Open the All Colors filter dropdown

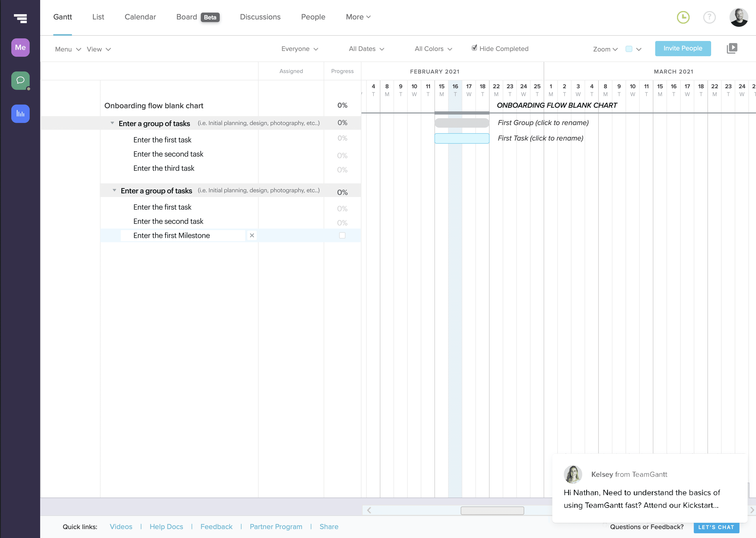pyautogui.click(x=433, y=49)
